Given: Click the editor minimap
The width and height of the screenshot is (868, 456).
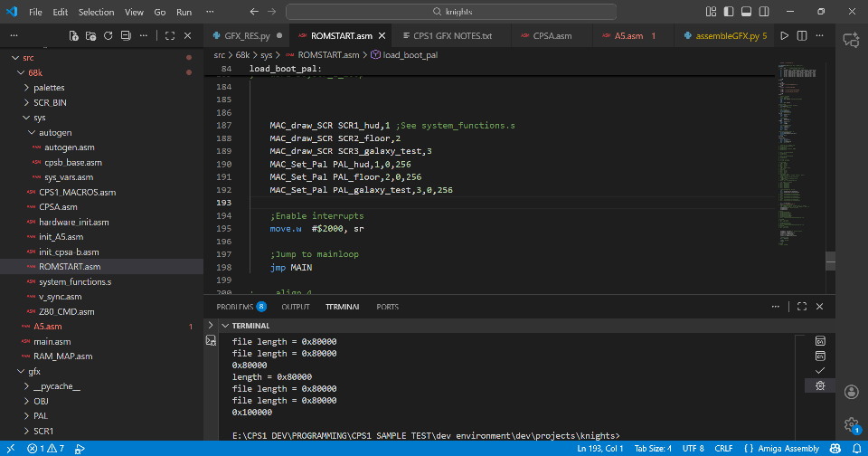Looking at the screenshot, I should click(799, 155).
